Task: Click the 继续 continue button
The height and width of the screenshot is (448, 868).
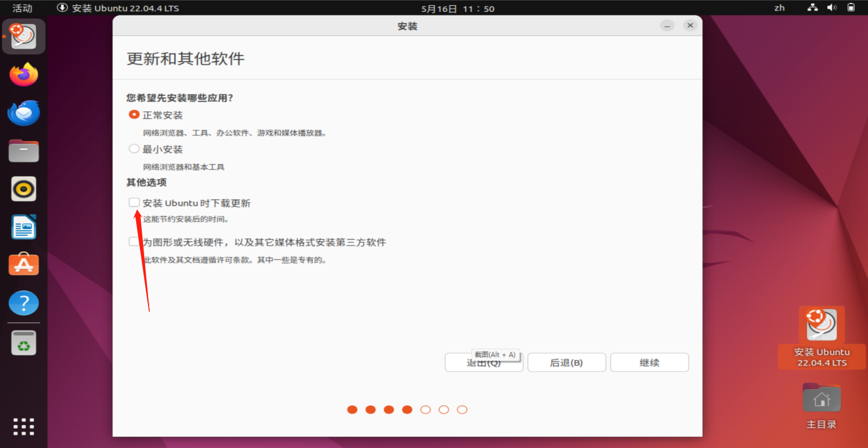Action: point(649,363)
